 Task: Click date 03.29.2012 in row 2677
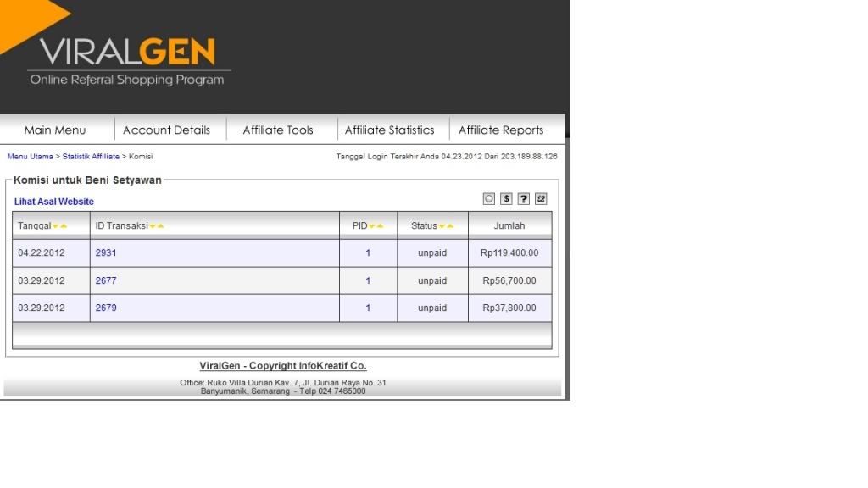[x=41, y=280]
